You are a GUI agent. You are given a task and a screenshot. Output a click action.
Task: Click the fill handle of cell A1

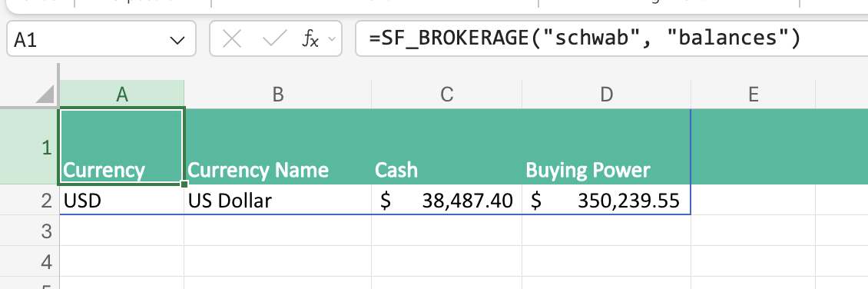click(184, 184)
